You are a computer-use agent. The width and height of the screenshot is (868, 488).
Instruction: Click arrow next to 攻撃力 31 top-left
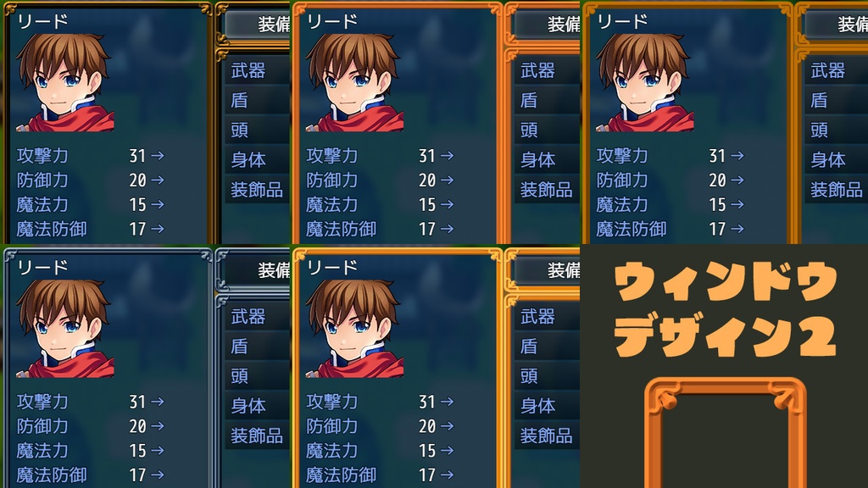point(157,156)
